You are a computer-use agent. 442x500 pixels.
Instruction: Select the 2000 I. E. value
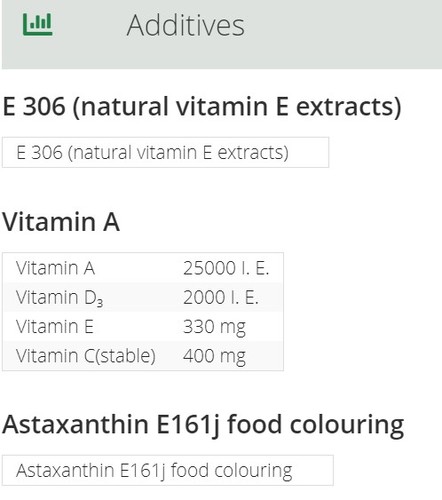click(221, 297)
